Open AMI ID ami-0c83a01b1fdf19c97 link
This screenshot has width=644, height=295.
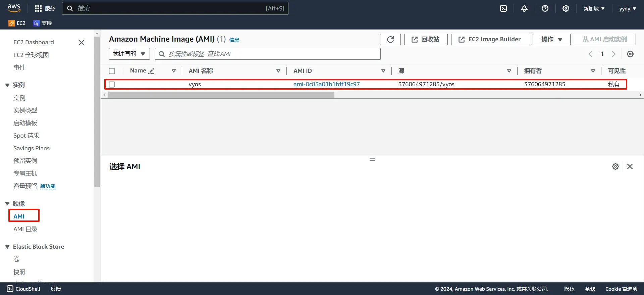click(x=327, y=84)
